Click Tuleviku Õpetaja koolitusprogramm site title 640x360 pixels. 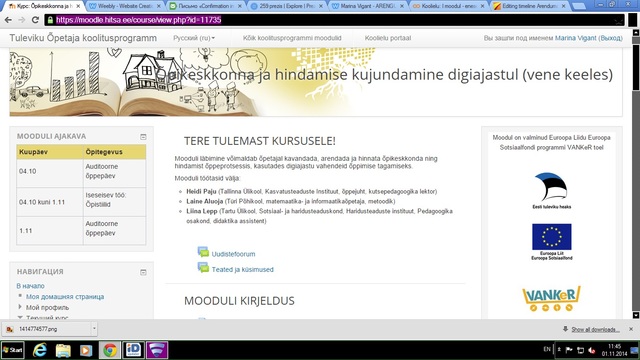click(83, 38)
